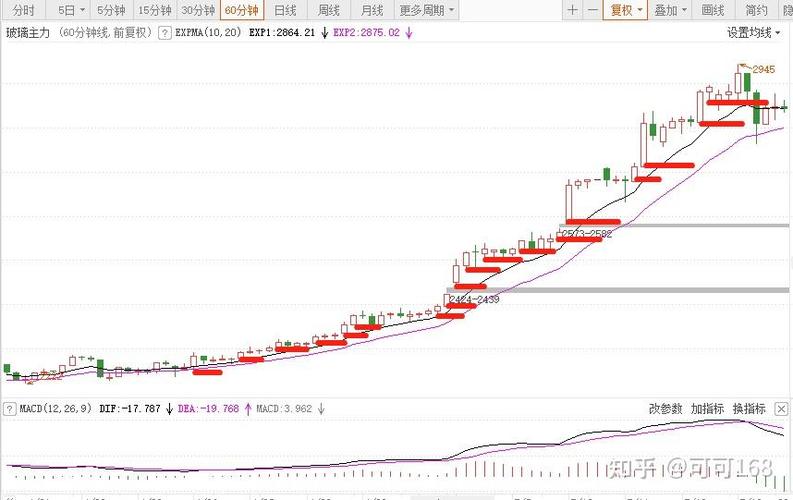793x500 pixels.
Task: Click 改参数 to edit indicator parameters
Action: [x=666, y=408]
